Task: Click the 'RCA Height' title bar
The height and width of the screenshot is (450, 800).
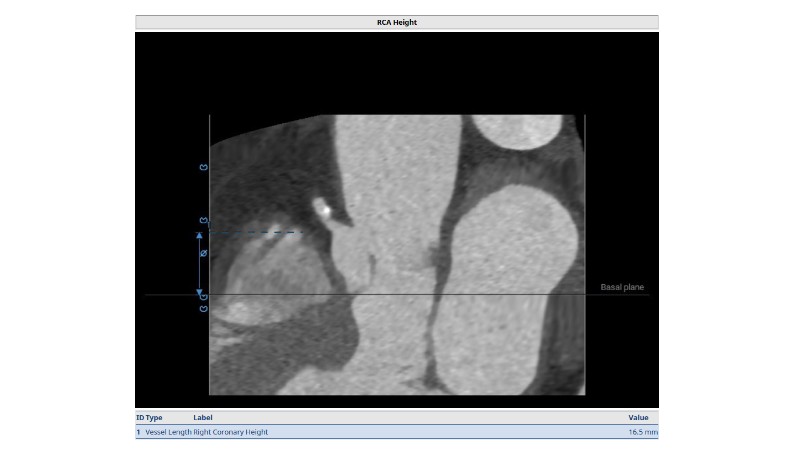Action: click(x=396, y=22)
